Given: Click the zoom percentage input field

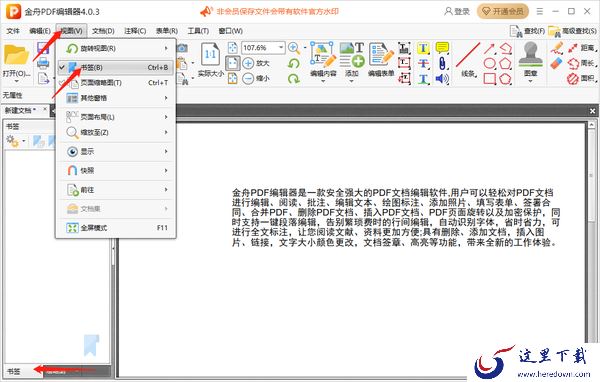Looking at the screenshot, I should 259,48.
